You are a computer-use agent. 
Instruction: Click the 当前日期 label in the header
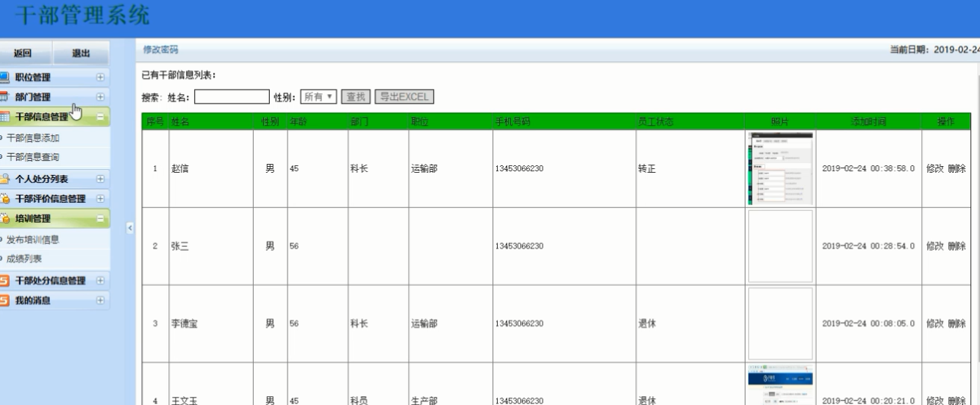pyautogui.click(x=911, y=50)
